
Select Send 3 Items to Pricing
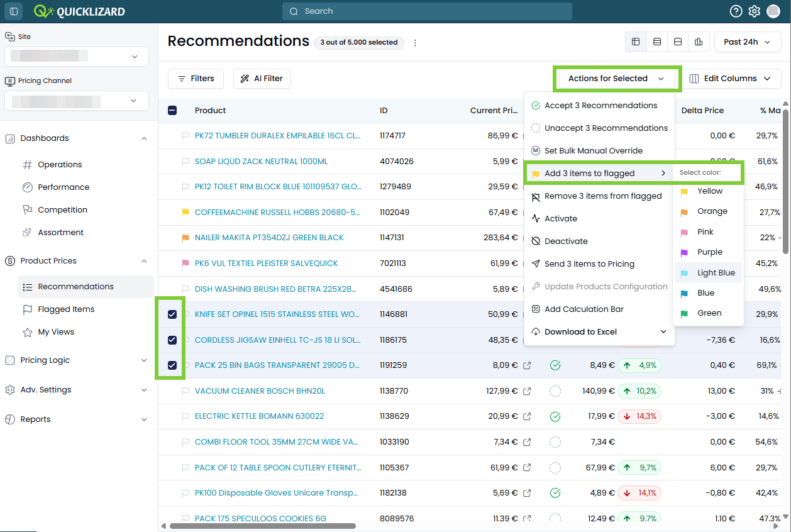(599, 264)
